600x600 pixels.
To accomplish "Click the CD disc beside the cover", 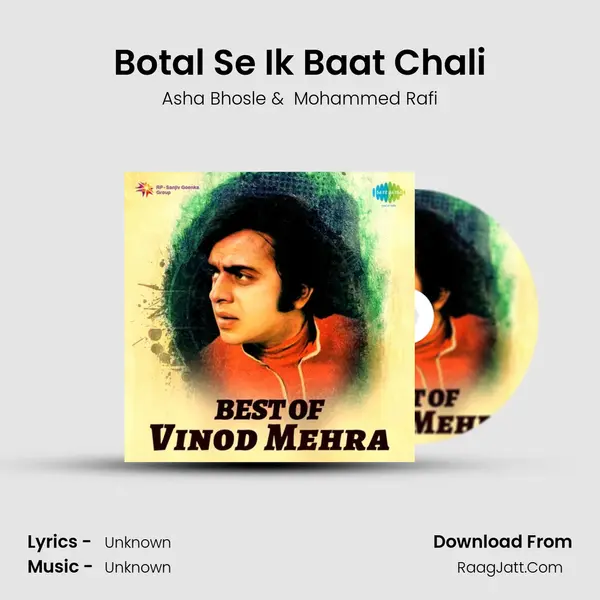I will coord(476,317).
